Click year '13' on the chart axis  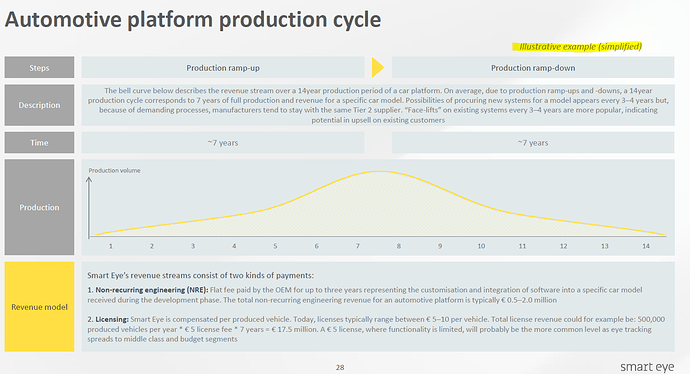click(x=605, y=246)
